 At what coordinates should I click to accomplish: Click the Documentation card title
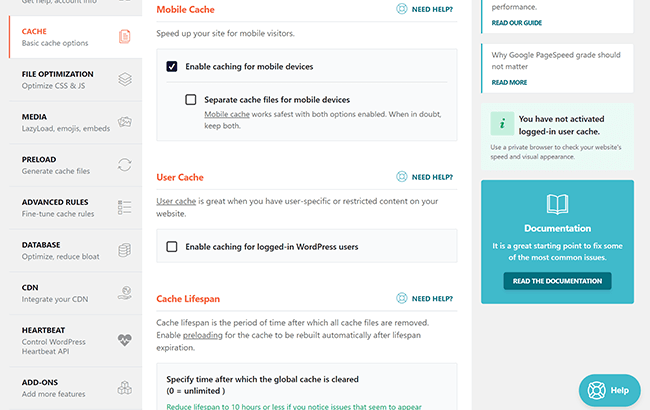tap(557, 228)
